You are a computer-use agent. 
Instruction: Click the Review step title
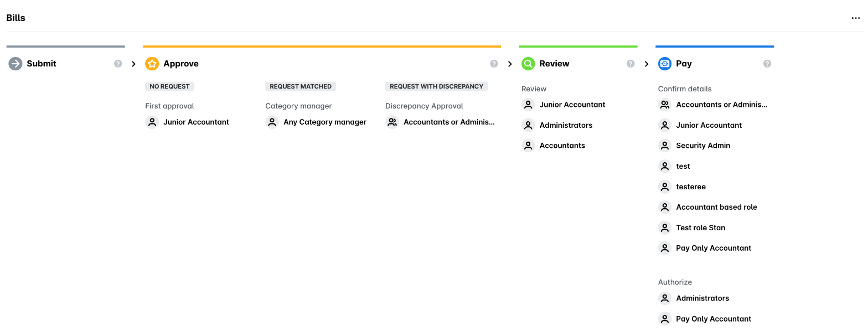click(554, 64)
